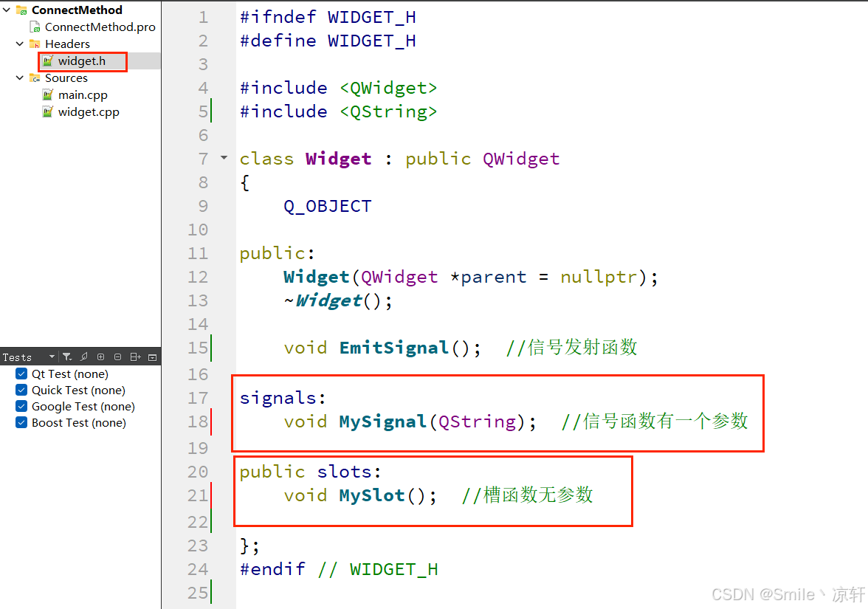This screenshot has width=868, height=609.
Task: Select the ConnectMethod project name
Action: [77, 10]
